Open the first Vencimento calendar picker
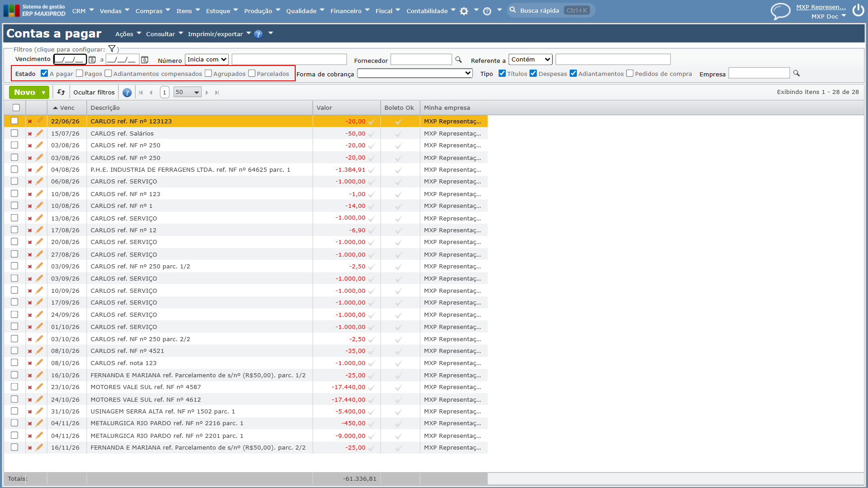Screen dimensions: 868x488 click(x=92, y=60)
